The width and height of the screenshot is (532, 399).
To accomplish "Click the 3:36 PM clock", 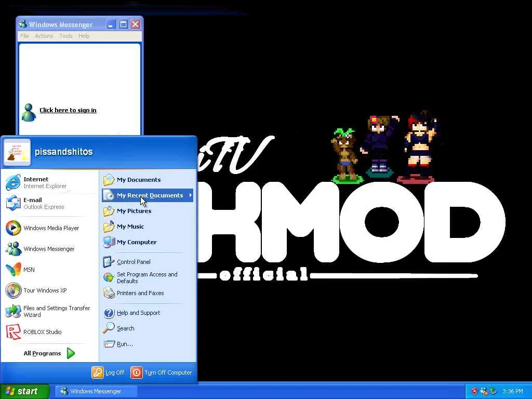I will [513, 391].
